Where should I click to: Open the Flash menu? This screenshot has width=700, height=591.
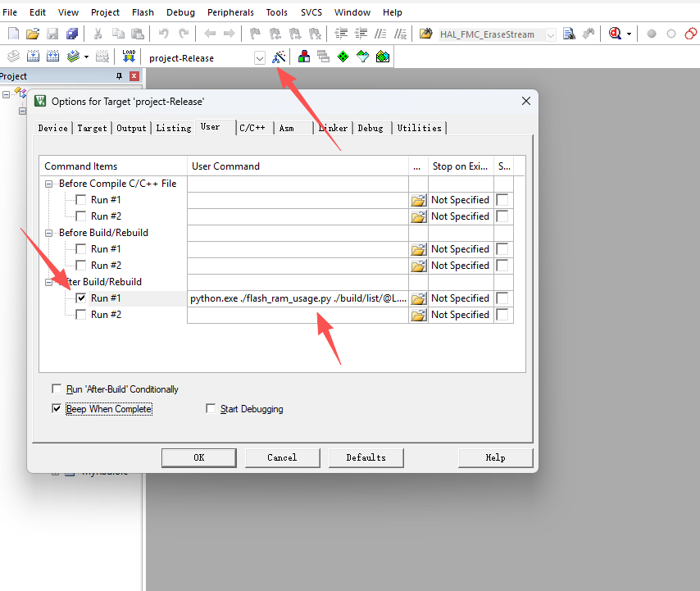[x=143, y=12]
